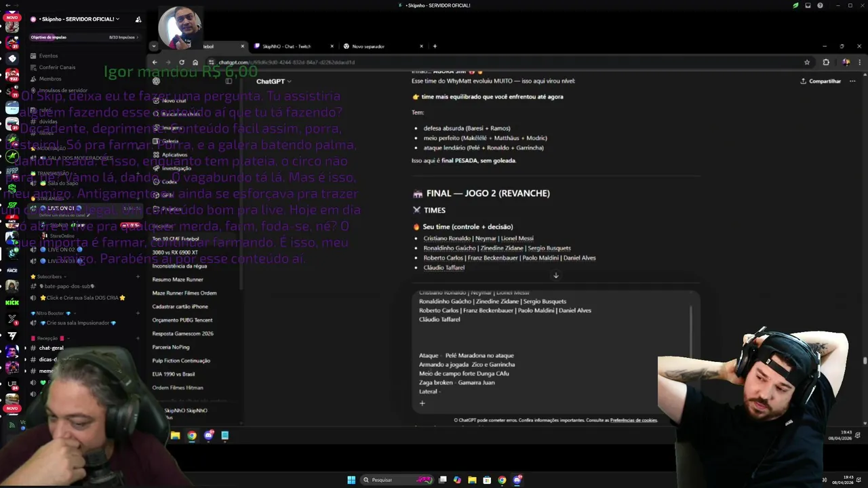The image size is (868, 488).
Task: Click the ChatGPT logo icon
Action: [x=156, y=81]
